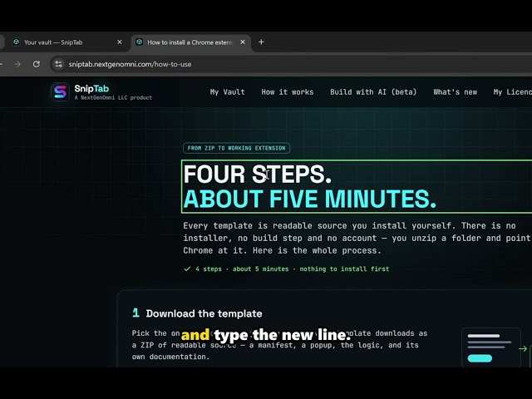
Task: Click the template card illustration thumbnail
Action: pyautogui.click(x=491, y=347)
